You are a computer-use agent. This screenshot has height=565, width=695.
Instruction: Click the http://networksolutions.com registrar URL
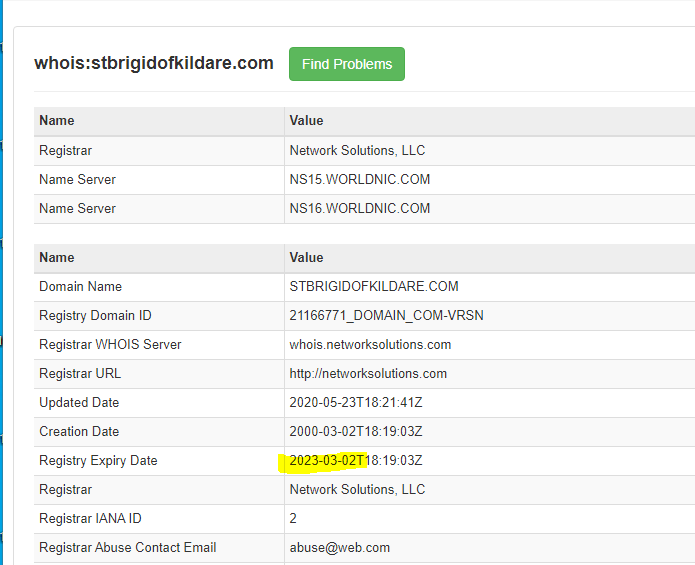(367, 374)
